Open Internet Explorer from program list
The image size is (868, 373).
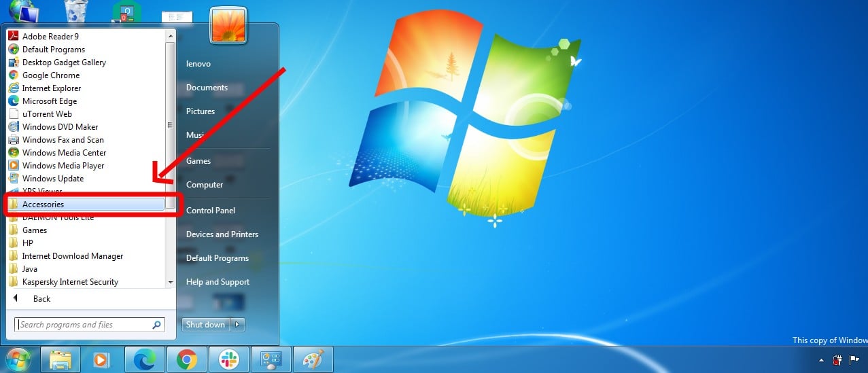(x=52, y=88)
